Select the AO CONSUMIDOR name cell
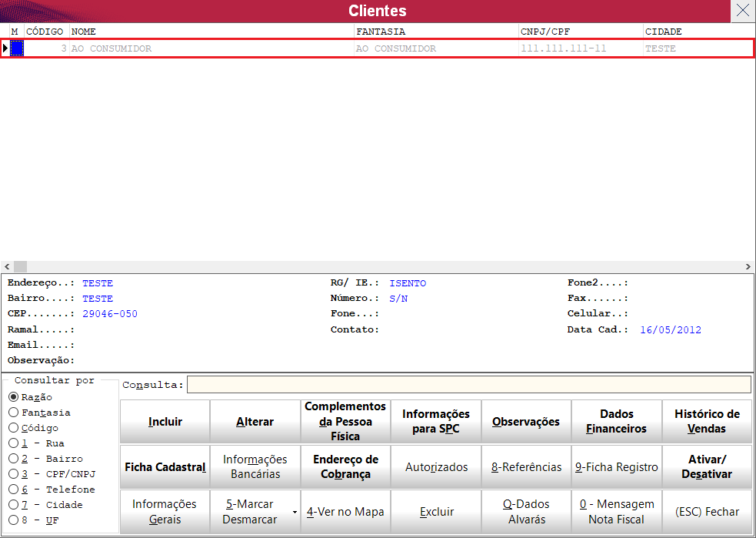 pyautogui.click(x=211, y=48)
